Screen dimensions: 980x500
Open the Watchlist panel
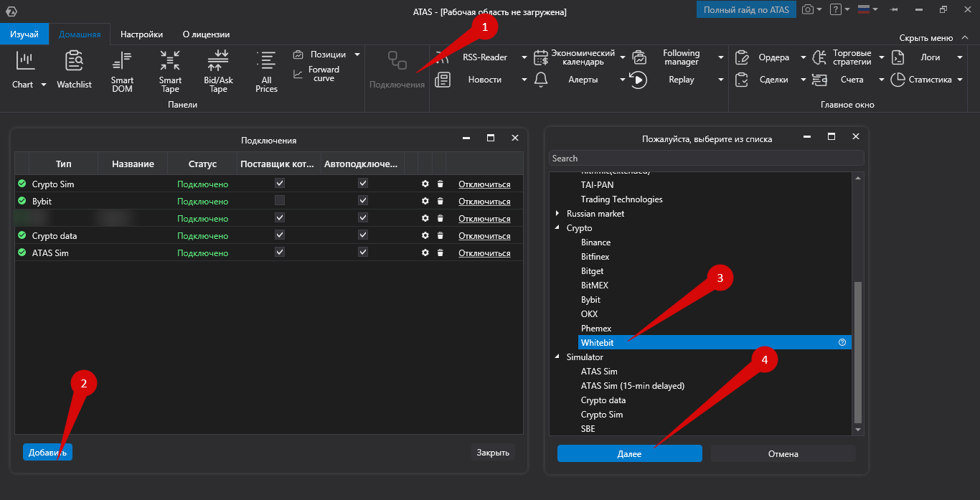point(75,70)
